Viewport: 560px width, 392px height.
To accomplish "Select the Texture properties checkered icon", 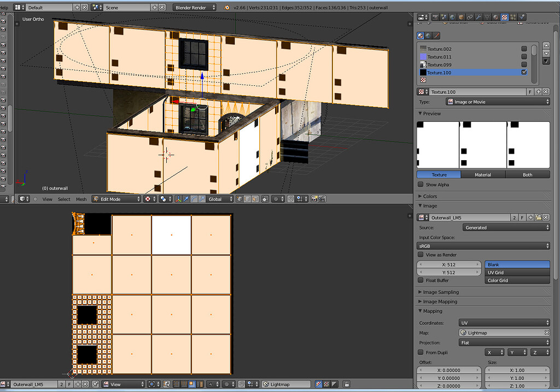I will tap(504, 17).
